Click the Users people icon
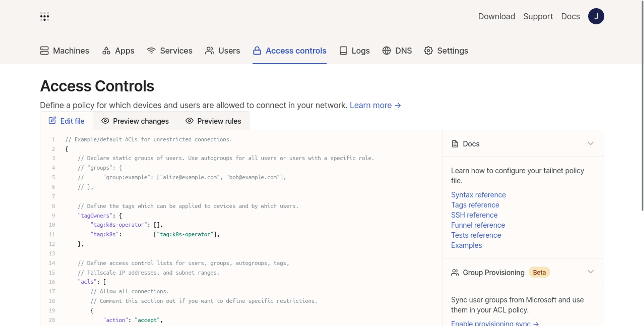Screen dimensions: 644x326 [209, 51]
